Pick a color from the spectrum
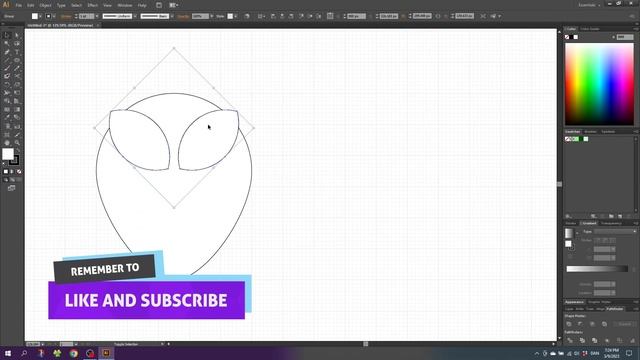Image resolution: width=640 pixels, height=360 pixels. click(599, 84)
